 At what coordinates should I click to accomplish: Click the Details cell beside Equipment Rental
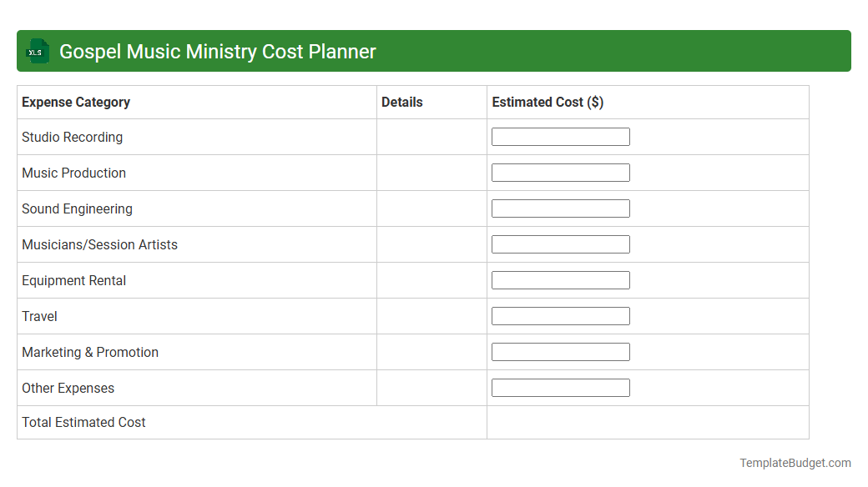click(x=431, y=280)
